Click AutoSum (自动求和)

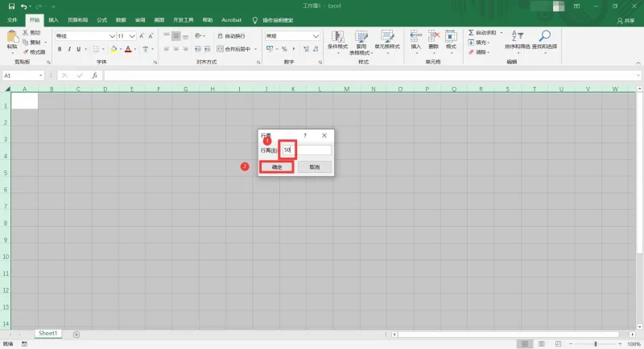click(x=482, y=32)
